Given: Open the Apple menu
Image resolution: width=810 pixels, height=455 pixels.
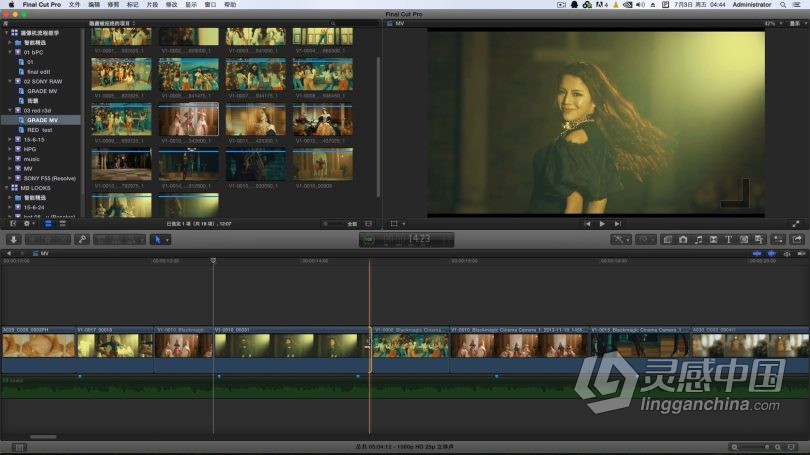Looking at the screenshot, I should (x=11, y=5).
